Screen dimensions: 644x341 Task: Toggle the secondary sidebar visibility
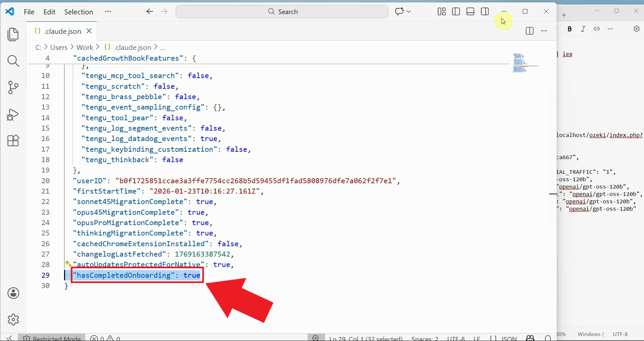point(485,11)
